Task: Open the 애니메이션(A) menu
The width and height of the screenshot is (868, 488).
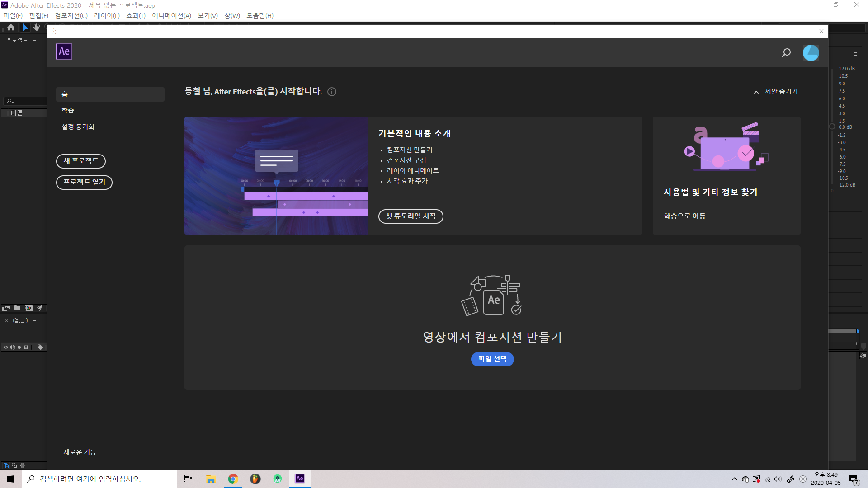Action: pyautogui.click(x=172, y=16)
